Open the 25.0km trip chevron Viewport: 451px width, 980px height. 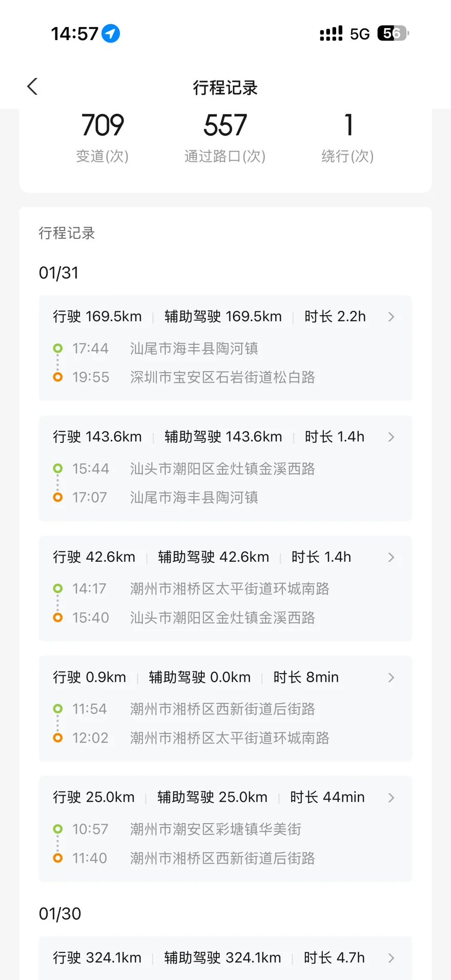[x=391, y=798]
